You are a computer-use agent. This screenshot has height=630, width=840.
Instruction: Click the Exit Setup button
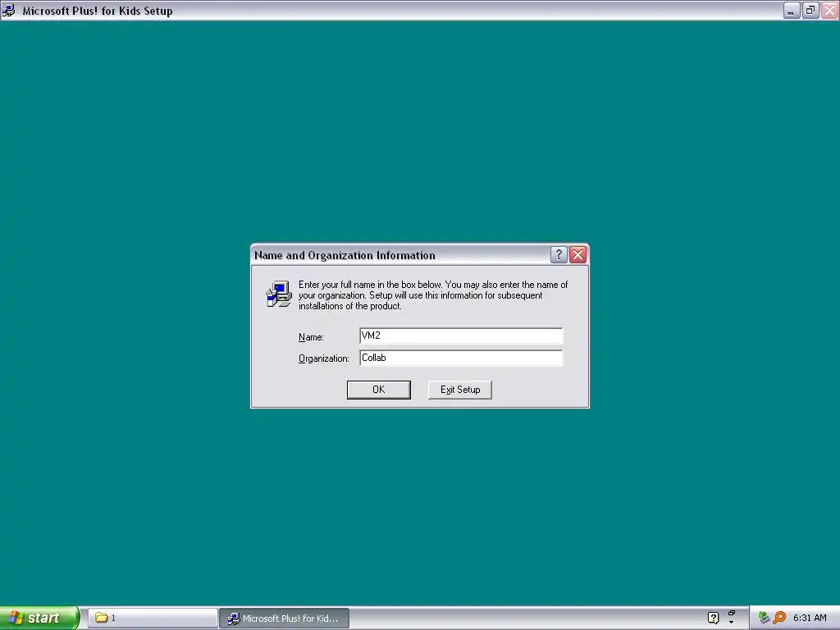tap(459, 390)
